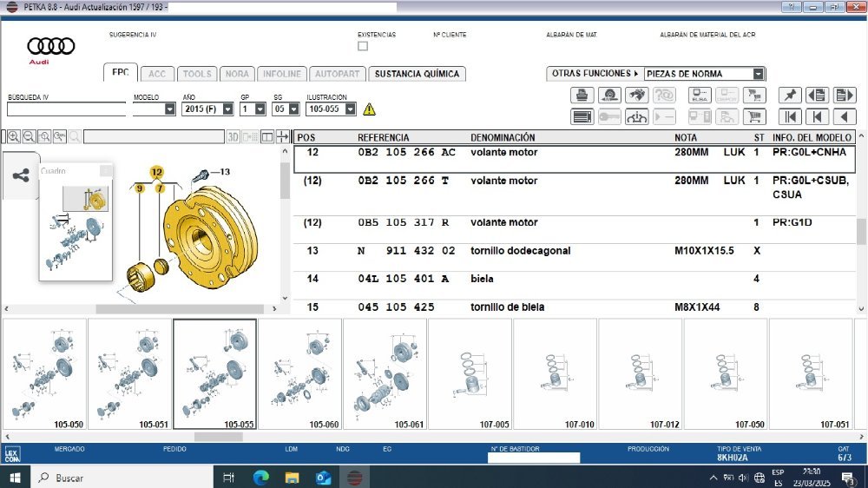Click the Windows taskbar search box

coord(122,477)
